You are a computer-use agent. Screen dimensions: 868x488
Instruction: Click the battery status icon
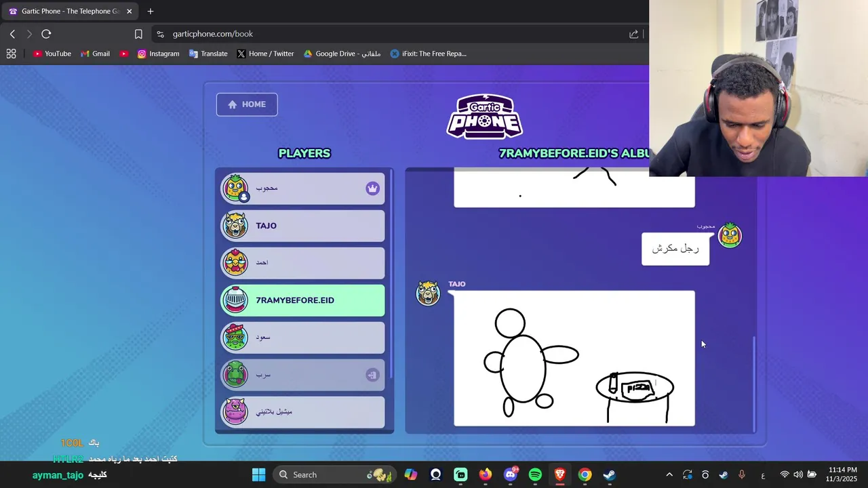click(812, 474)
